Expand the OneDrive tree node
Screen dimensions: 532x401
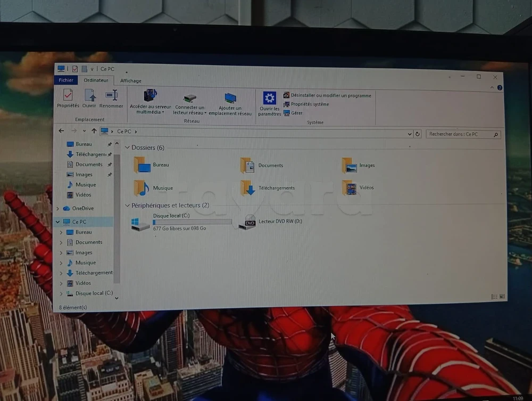(57, 208)
